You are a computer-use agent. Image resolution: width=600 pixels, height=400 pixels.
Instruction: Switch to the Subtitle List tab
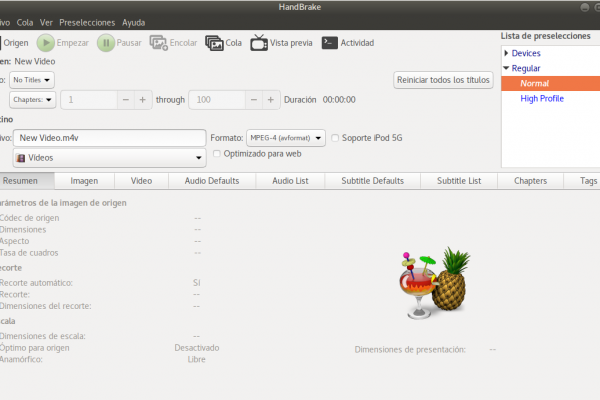click(459, 181)
